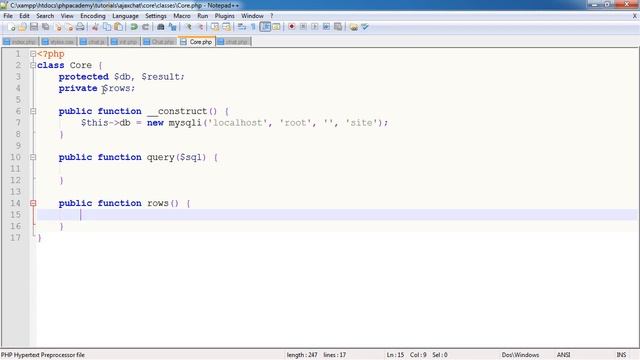Image resolution: width=640 pixels, height=360 pixels.
Task: Cut the selection with the scissors icon
Action: coord(95,27)
